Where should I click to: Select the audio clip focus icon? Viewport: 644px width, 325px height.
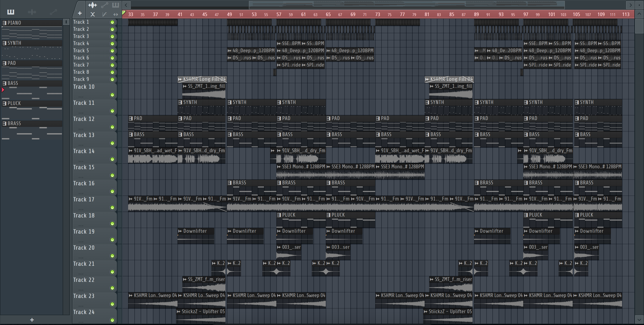pos(93,5)
